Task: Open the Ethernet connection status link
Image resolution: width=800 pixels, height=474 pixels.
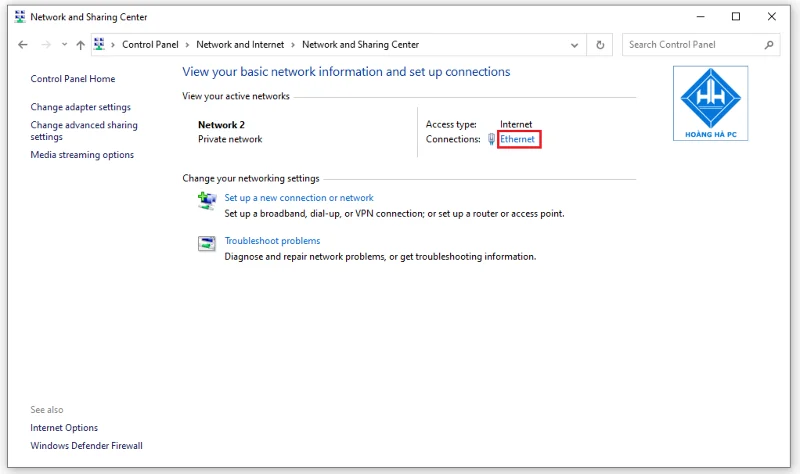Action: pos(517,139)
